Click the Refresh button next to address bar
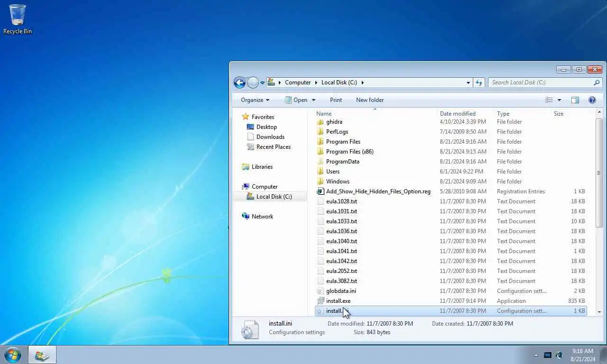Viewport: 607px width, 364px height. coord(479,82)
